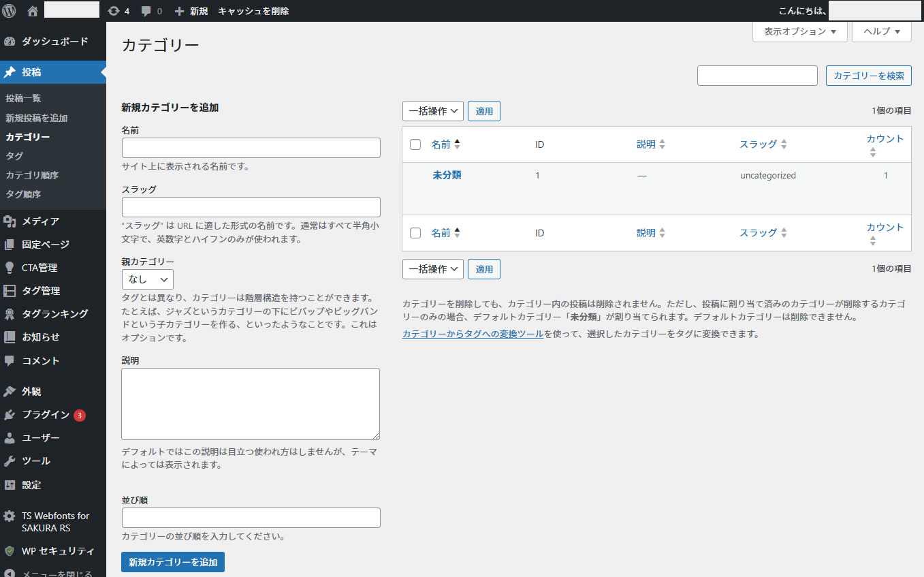The image size is (924, 577).
Task: Click the plugin update badge showing 3
Action: point(80,415)
